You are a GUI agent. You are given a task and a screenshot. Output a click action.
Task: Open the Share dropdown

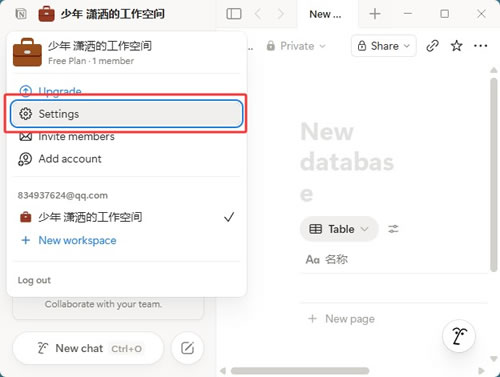click(x=383, y=46)
